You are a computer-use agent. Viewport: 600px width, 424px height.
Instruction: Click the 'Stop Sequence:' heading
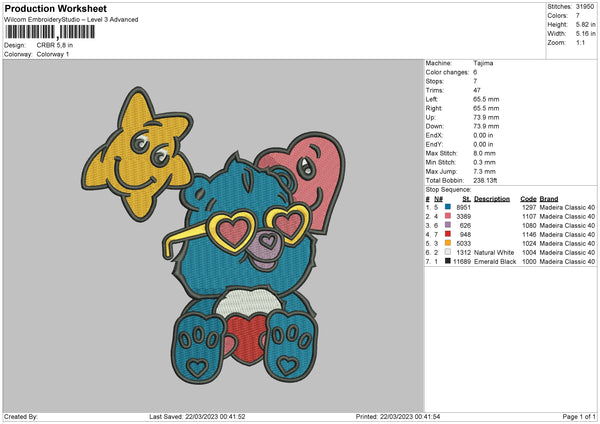[448, 190]
